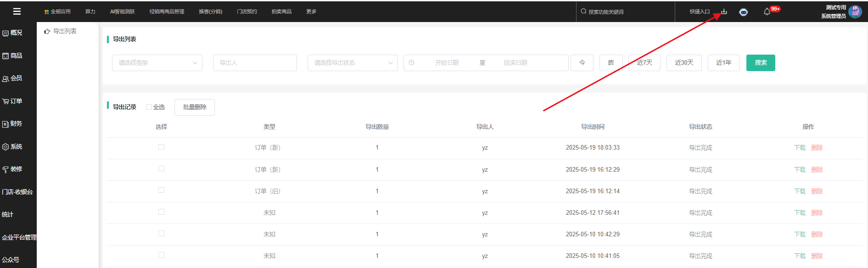Expand the 请选择导出状态 dropdown
Viewport: 868px width, 268px height.
(353, 63)
